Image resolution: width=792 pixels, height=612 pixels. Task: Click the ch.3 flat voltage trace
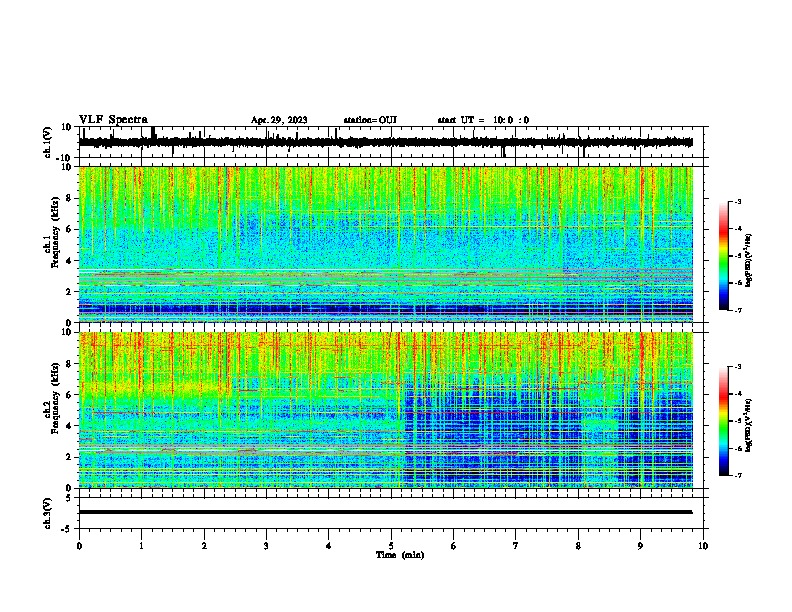click(385, 512)
